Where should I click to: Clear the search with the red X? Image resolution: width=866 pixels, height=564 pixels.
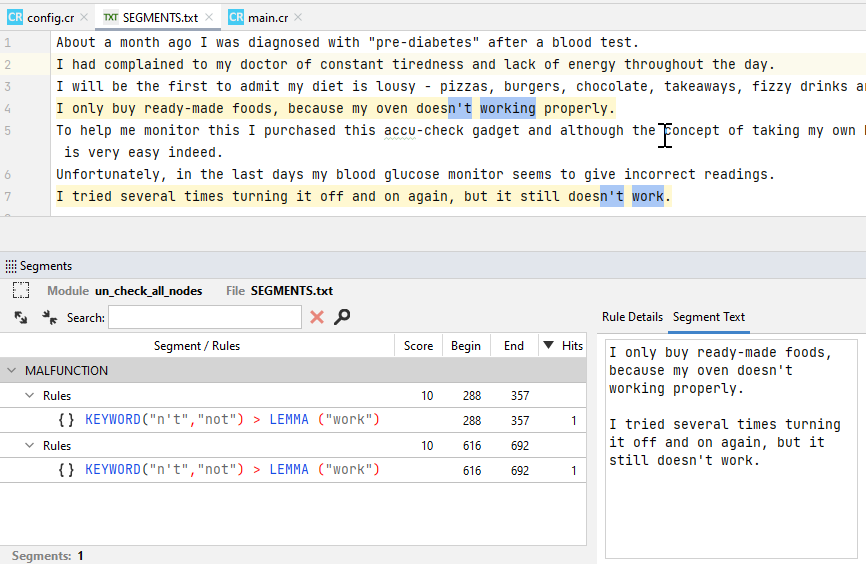pos(317,317)
